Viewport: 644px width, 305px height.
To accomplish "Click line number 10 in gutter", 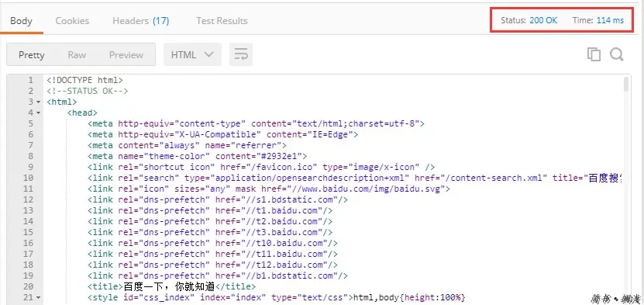I will (x=29, y=178).
